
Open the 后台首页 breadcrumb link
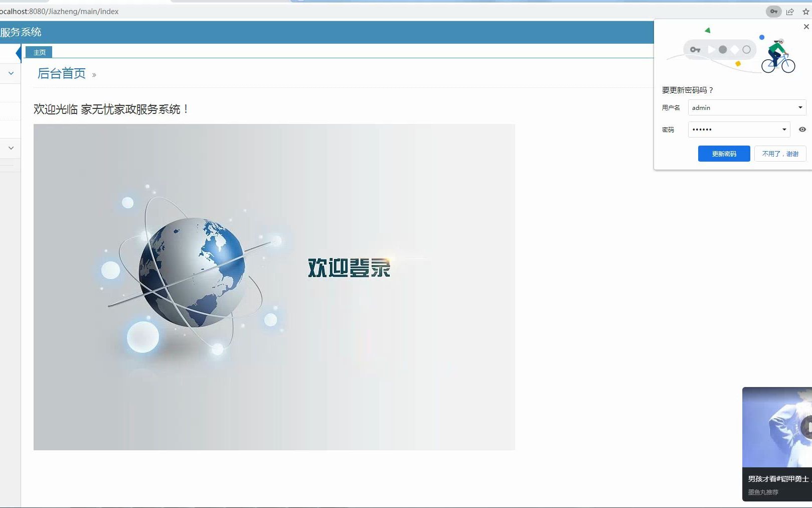click(62, 73)
